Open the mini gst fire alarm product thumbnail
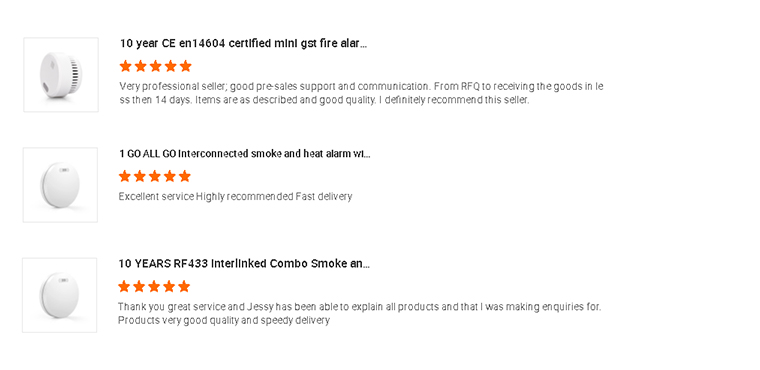The height and width of the screenshot is (370, 760). point(61,75)
